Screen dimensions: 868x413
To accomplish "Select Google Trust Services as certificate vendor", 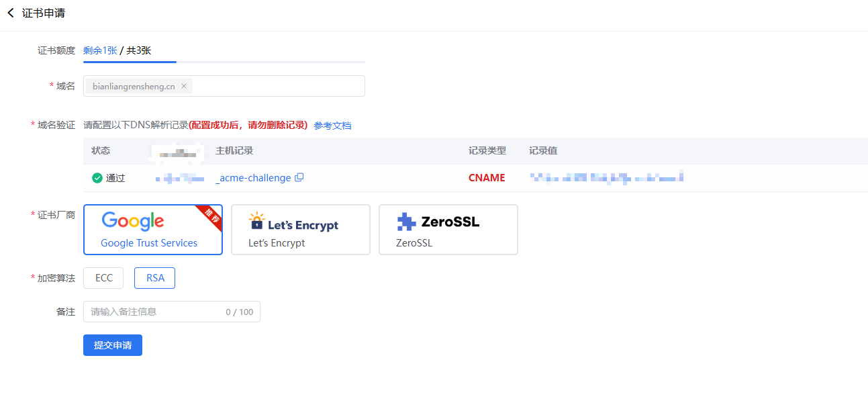I will coord(153,230).
